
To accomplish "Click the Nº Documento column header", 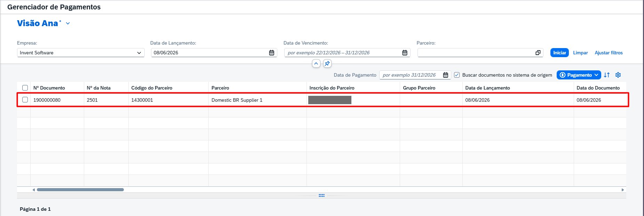I will [x=57, y=88].
